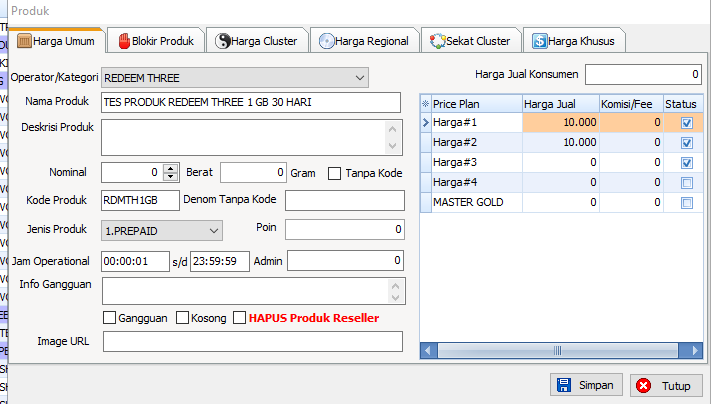Click the Simpan floppy disk icon
Screen dimensions: 715x404
coord(564,385)
